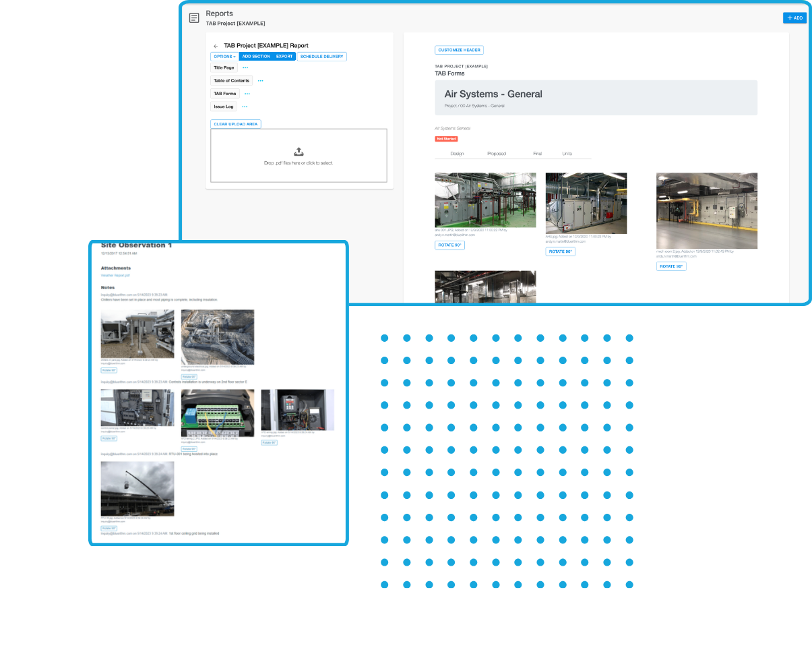812x654 pixels.
Task: Rotate the mech room 2 photo 90 degrees
Action: (671, 266)
